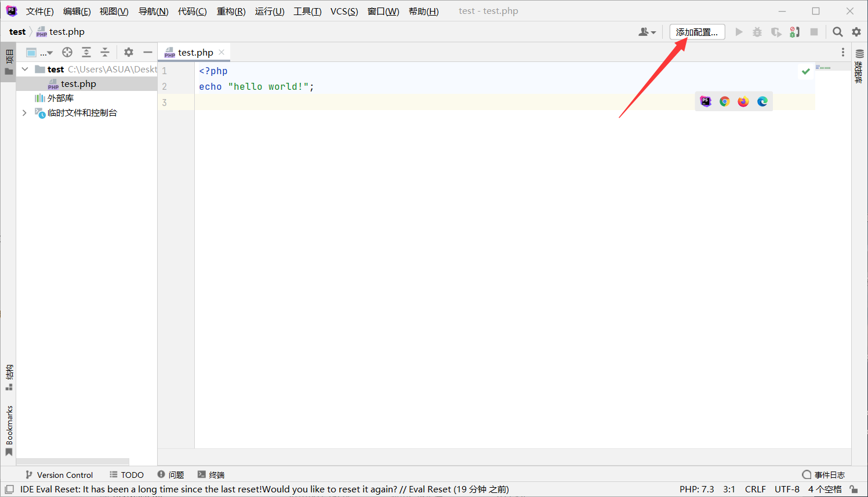Open the project view selector dropdown
The width and height of the screenshot is (868, 497).
[39, 52]
